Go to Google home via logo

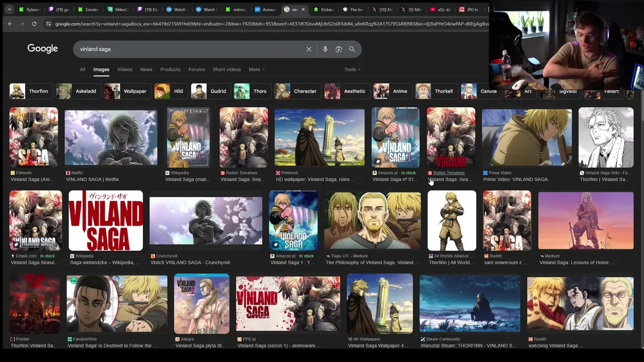[42, 49]
